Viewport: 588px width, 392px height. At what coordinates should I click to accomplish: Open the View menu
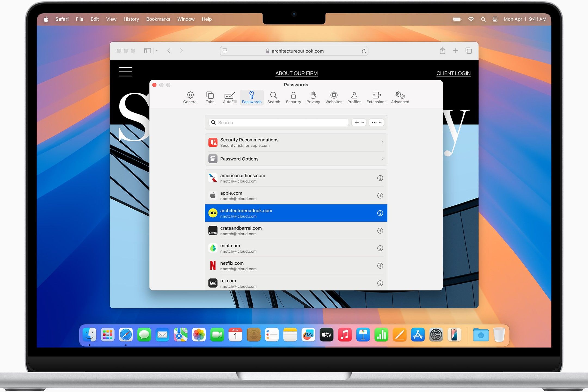pyautogui.click(x=111, y=19)
